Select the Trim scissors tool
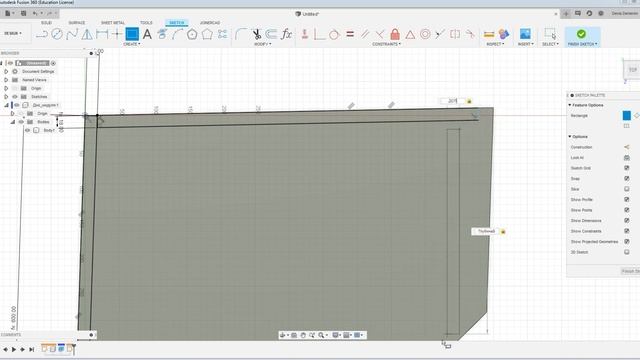This screenshot has width=640, height=360. click(256, 34)
